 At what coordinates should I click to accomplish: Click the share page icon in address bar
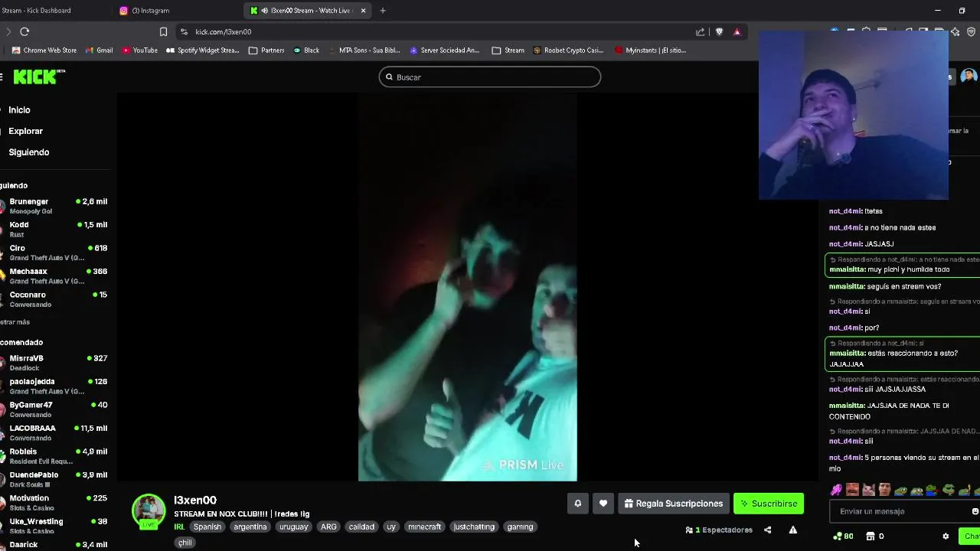point(700,31)
